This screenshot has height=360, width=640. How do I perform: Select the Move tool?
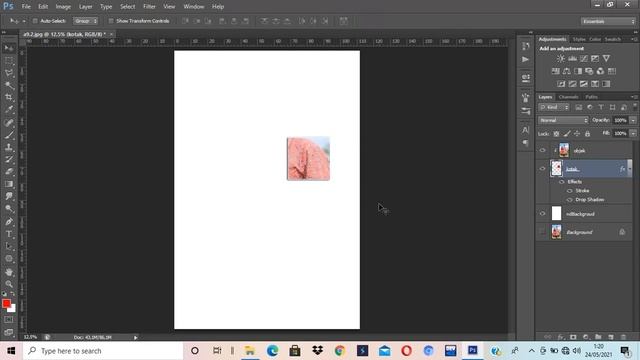click(x=9, y=49)
